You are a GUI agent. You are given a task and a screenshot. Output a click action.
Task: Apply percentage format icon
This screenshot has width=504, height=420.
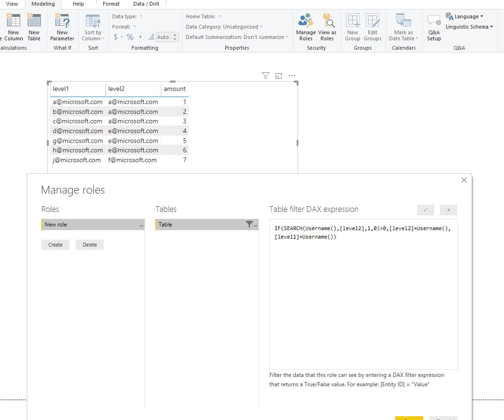[130, 37]
